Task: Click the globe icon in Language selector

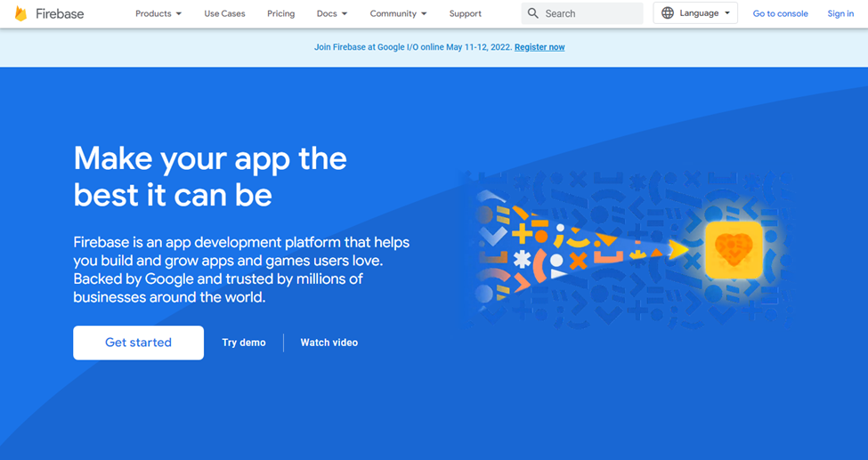Action: coord(668,13)
